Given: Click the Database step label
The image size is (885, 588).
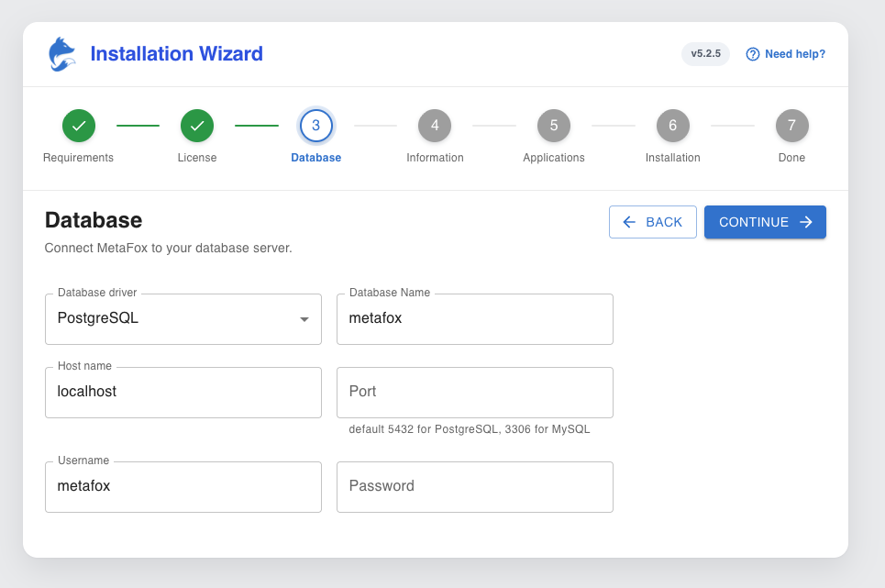Looking at the screenshot, I should [316, 158].
